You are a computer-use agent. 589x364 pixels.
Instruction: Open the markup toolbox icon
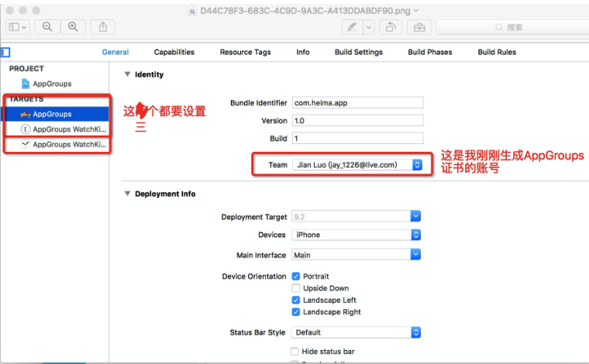coord(419,27)
